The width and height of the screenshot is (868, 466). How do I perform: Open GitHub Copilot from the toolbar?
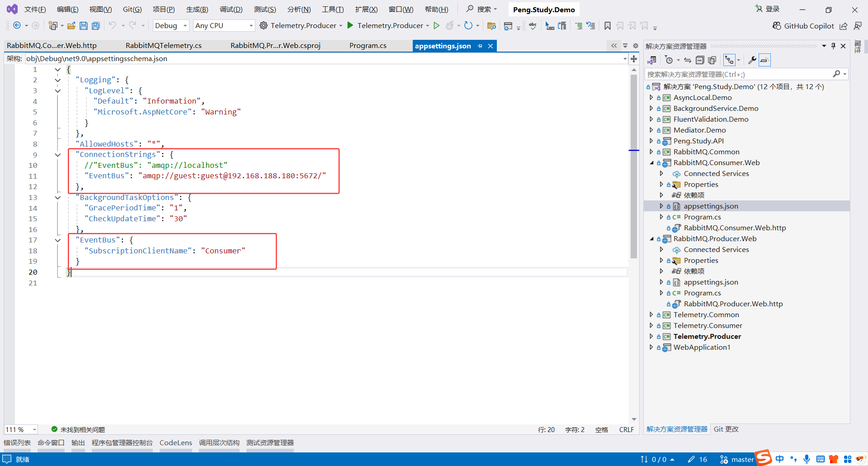click(x=803, y=26)
